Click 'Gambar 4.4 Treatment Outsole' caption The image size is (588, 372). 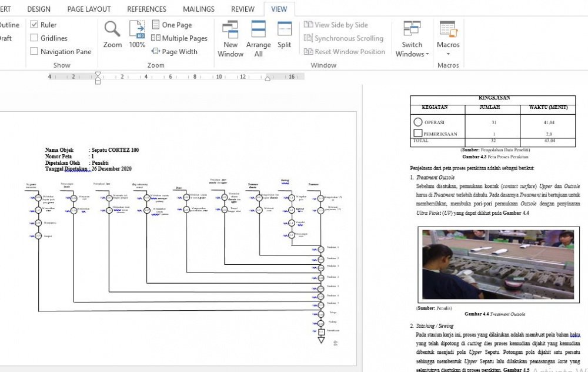click(495, 314)
